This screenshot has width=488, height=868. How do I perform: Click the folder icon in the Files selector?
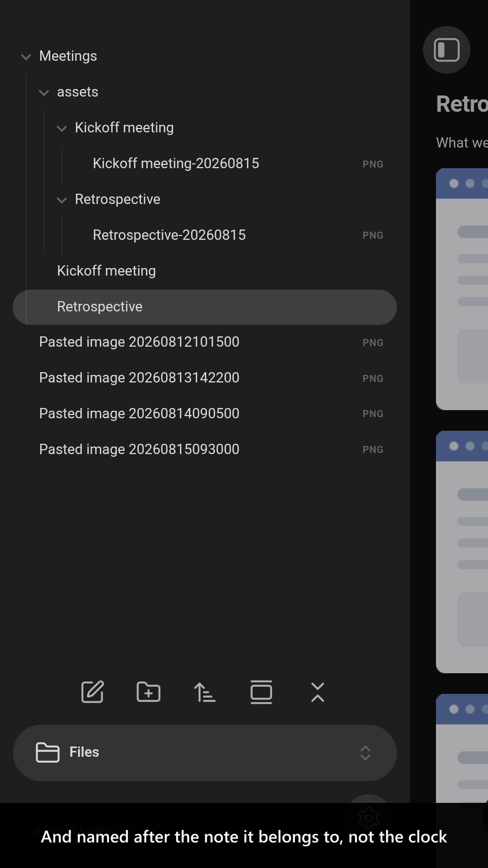(x=48, y=752)
